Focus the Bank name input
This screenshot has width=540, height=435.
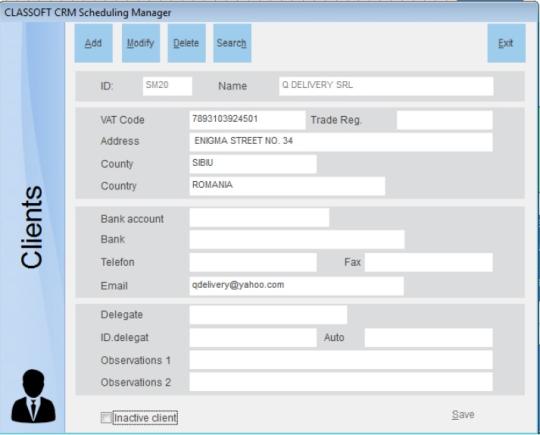(x=297, y=239)
